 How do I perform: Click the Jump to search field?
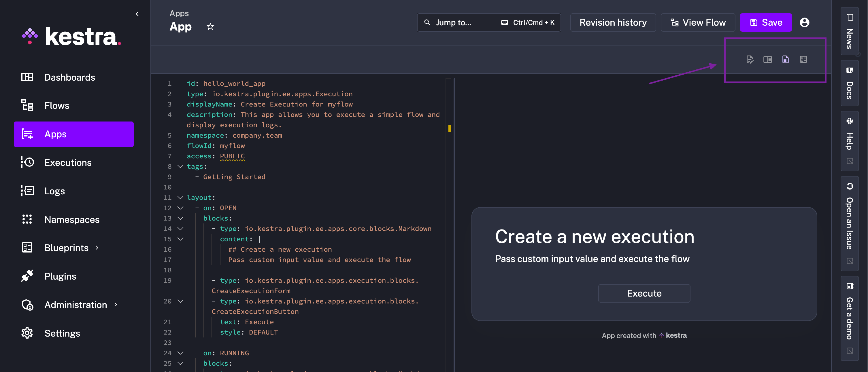(454, 22)
